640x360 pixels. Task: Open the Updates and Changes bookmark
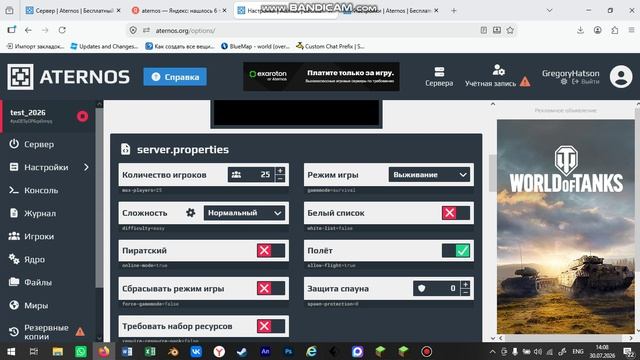[x=105, y=46]
